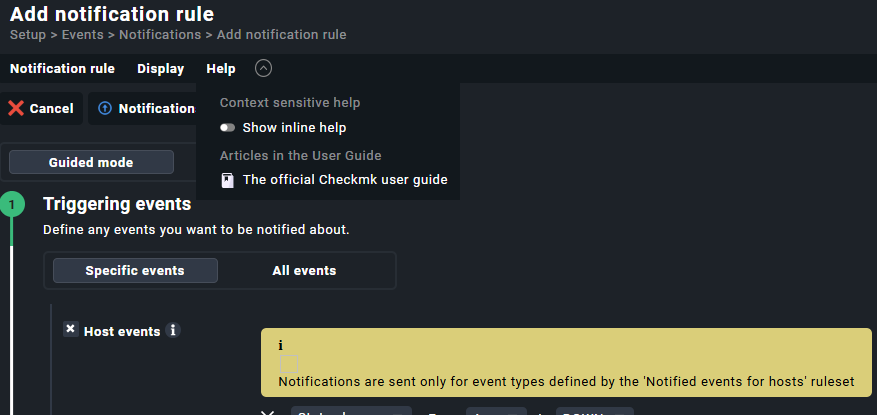
Task: Toggle the Show inline help switch
Action: [x=228, y=128]
